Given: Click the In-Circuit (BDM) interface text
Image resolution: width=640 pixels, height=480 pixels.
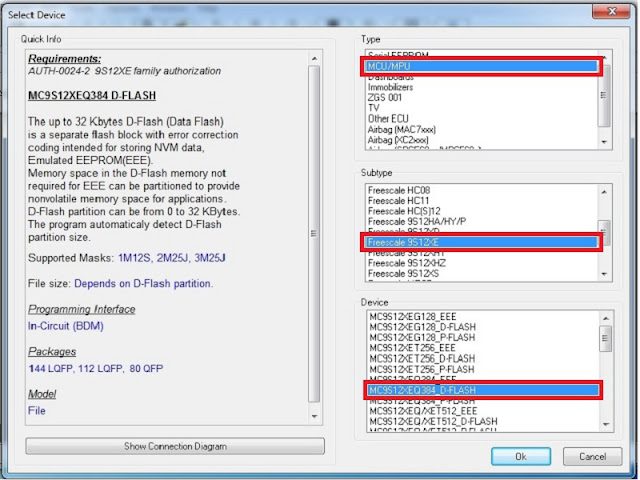Looking at the screenshot, I should [x=66, y=326].
